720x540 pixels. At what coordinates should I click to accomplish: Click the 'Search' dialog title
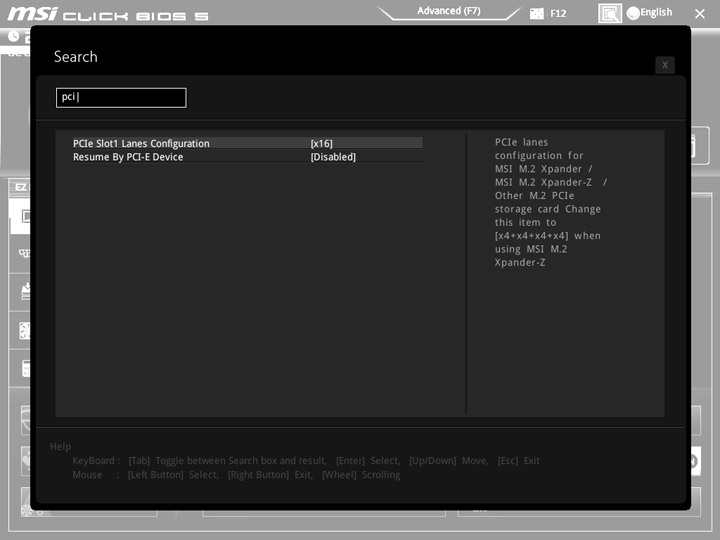[76, 56]
